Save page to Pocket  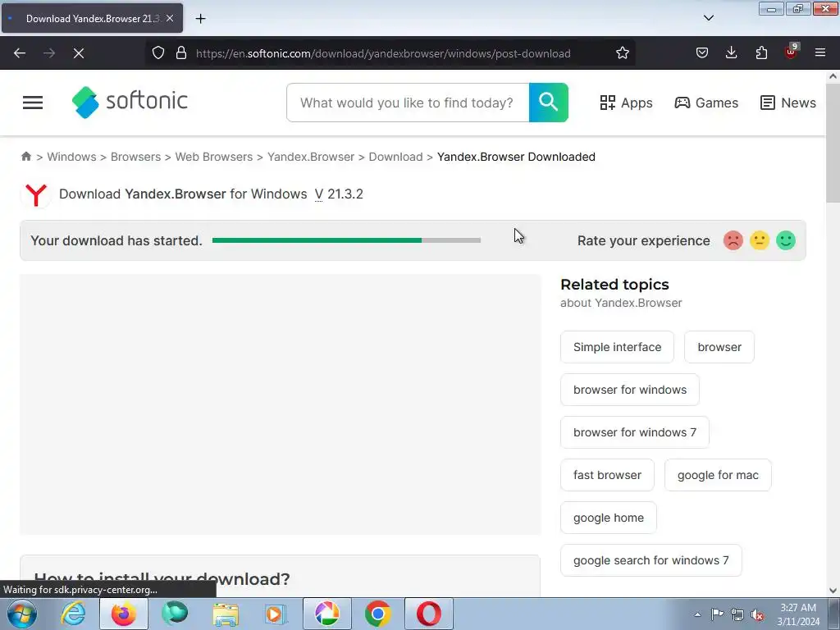(702, 53)
